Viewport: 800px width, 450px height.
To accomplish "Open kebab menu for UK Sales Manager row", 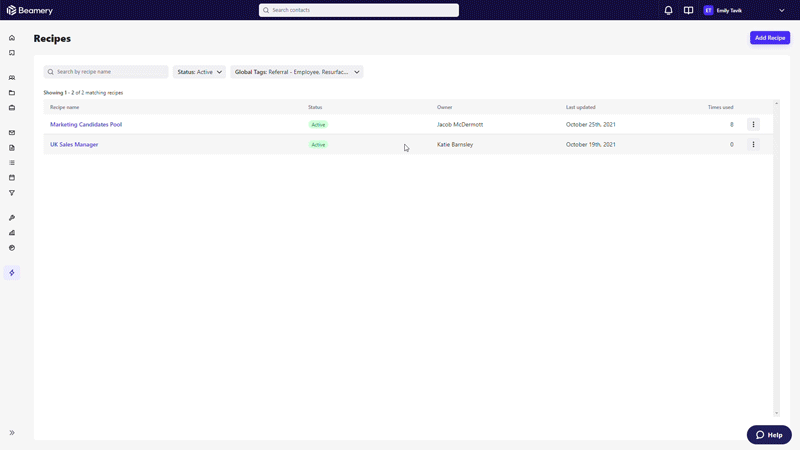I will [753, 144].
